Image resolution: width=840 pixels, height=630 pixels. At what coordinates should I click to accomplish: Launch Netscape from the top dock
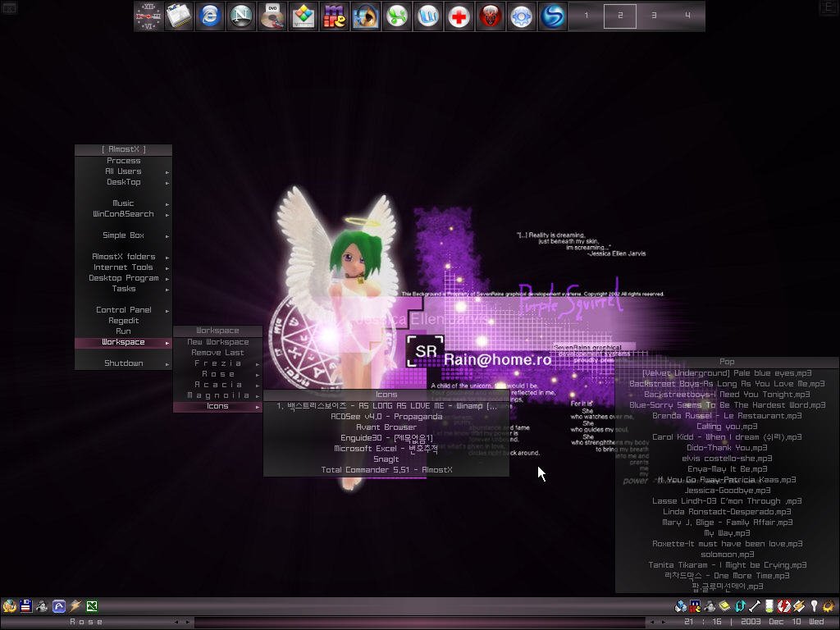coord(241,16)
